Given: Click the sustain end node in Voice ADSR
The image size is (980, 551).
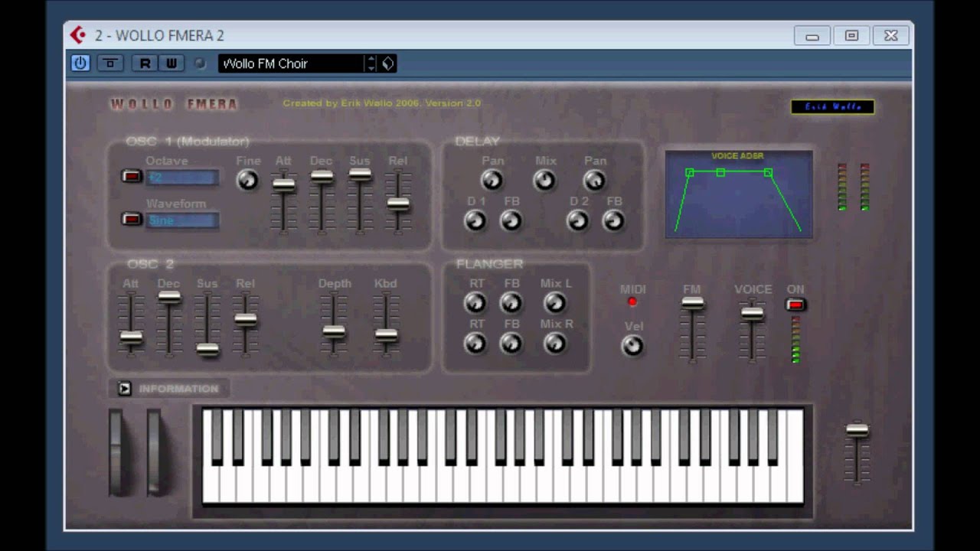Looking at the screenshot, I should pyautogui.click(x=768, y=173).
